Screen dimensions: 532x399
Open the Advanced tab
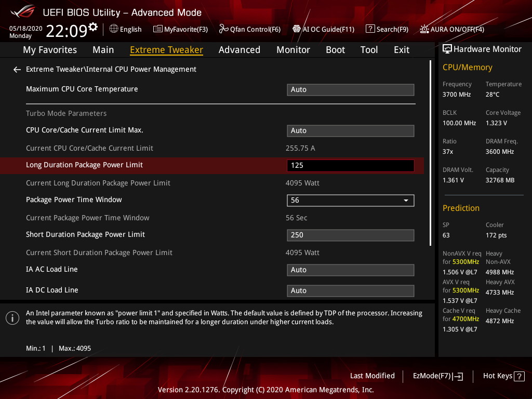coord(240,50)
